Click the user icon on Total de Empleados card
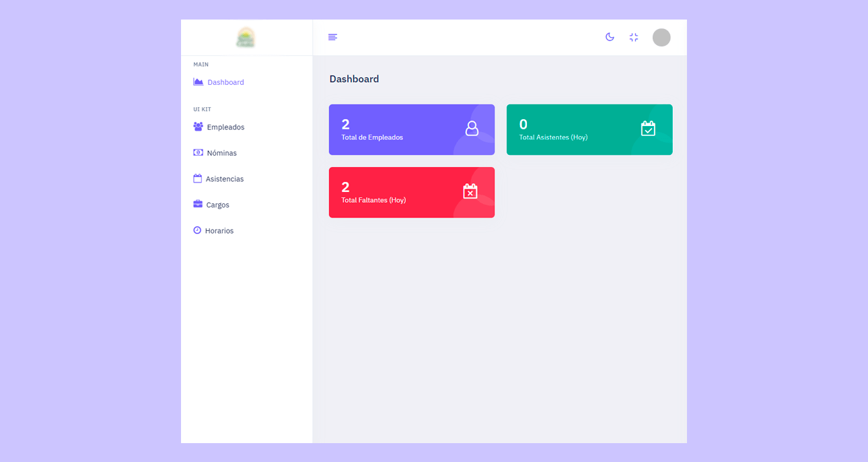The height and width of the screenshot is (462, 868). (472, 129)
